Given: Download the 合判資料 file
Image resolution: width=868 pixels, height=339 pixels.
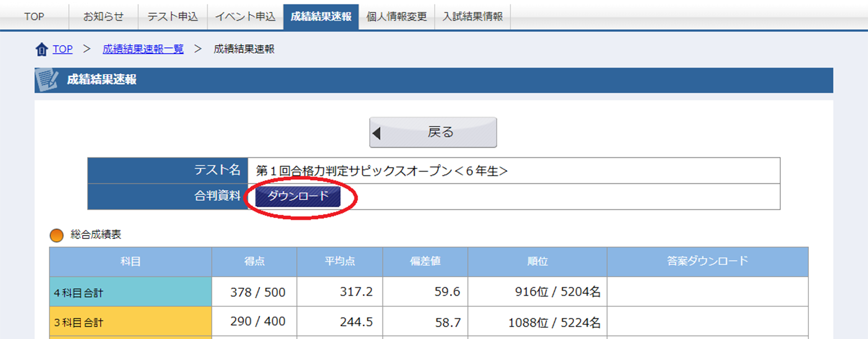Looking at the screenshot, I should (x=298, y=196).
